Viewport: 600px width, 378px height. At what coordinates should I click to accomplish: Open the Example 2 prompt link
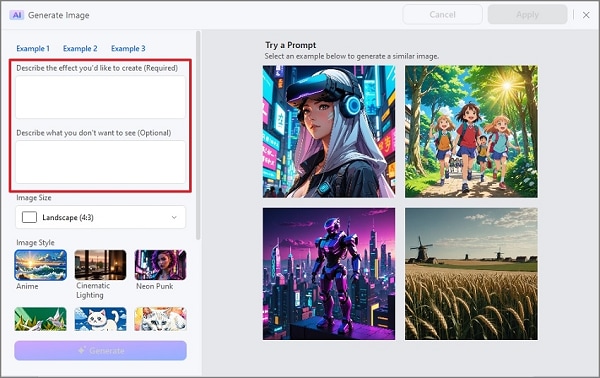80,49
